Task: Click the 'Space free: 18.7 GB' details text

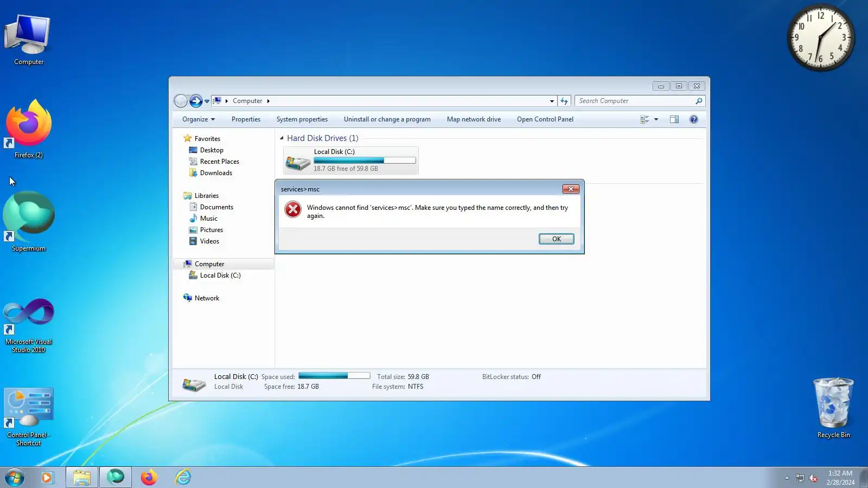Action: 291,387
